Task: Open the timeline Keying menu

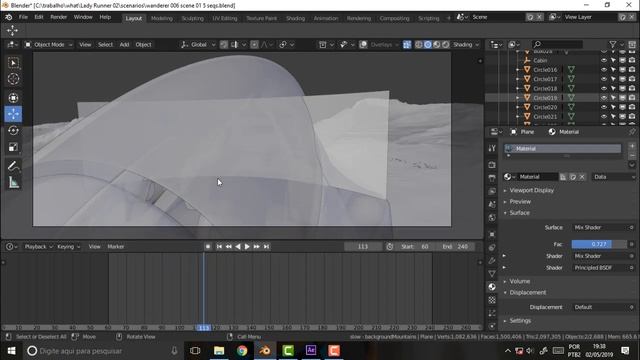Action: [68, 247]
